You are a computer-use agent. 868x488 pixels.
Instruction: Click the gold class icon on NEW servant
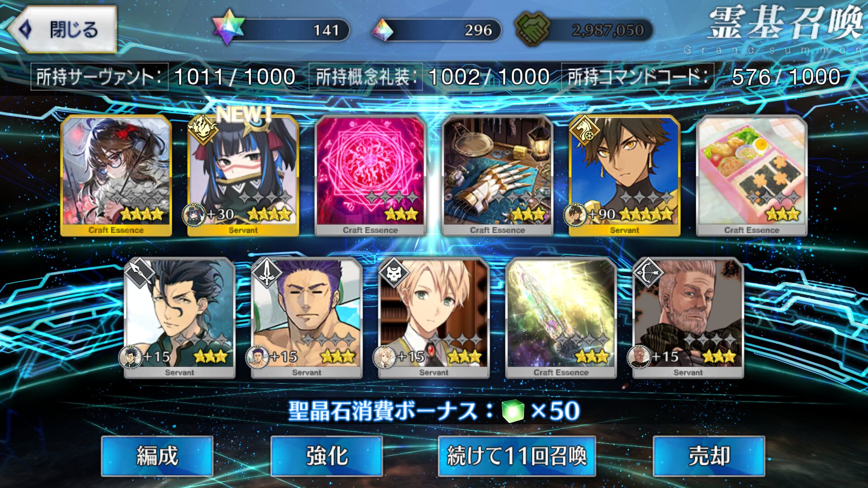[203, 130]
